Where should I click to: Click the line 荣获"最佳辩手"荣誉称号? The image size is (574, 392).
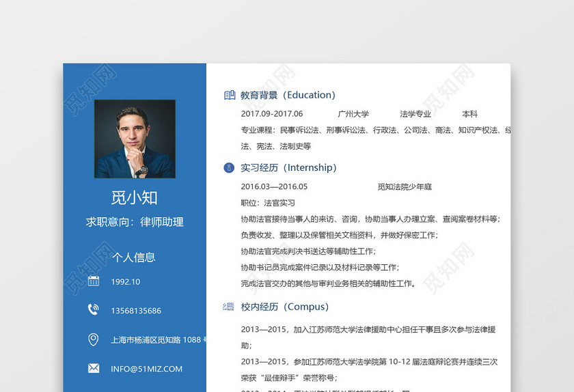point(289,378)
